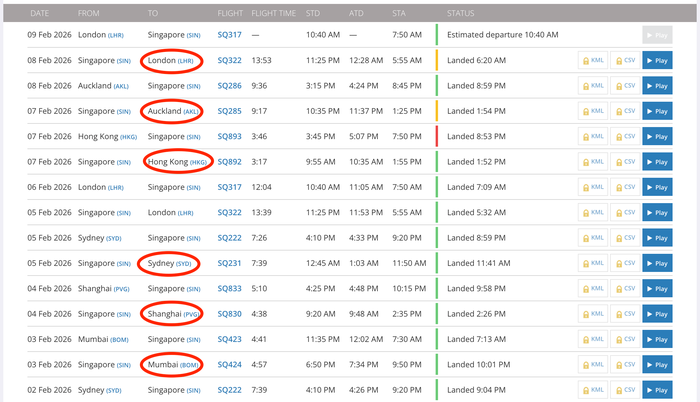
Task: Open PVG airport link in SQ833 row
Action: (x=121, y=289)
